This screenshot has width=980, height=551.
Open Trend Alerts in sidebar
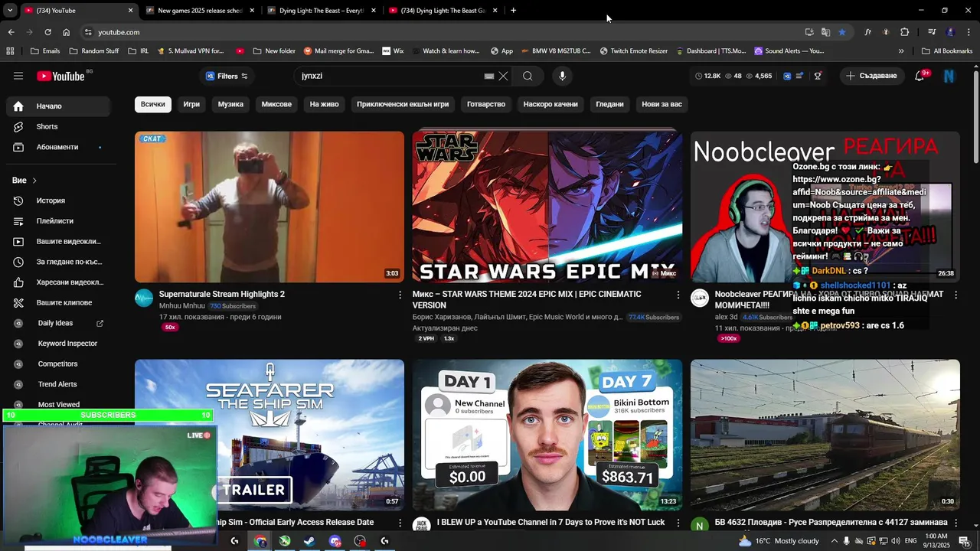59,384
